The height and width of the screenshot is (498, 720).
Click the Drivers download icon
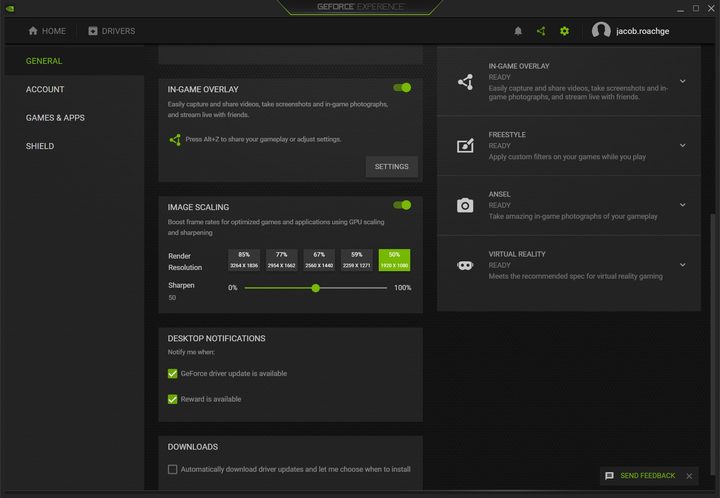(93, 31)
